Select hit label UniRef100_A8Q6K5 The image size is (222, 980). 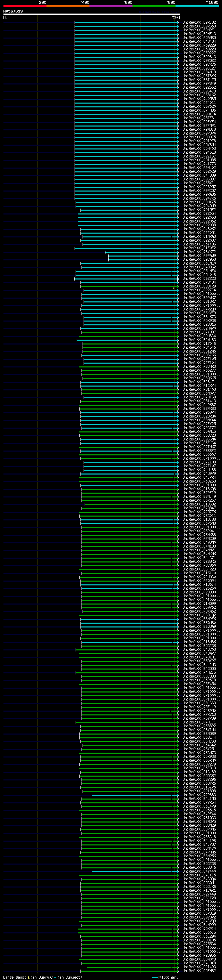coord(199,378)
